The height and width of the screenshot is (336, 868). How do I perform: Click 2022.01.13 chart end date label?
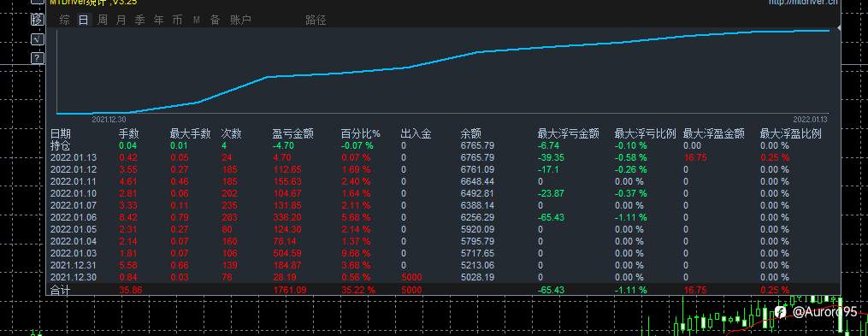tap(810, 119)
